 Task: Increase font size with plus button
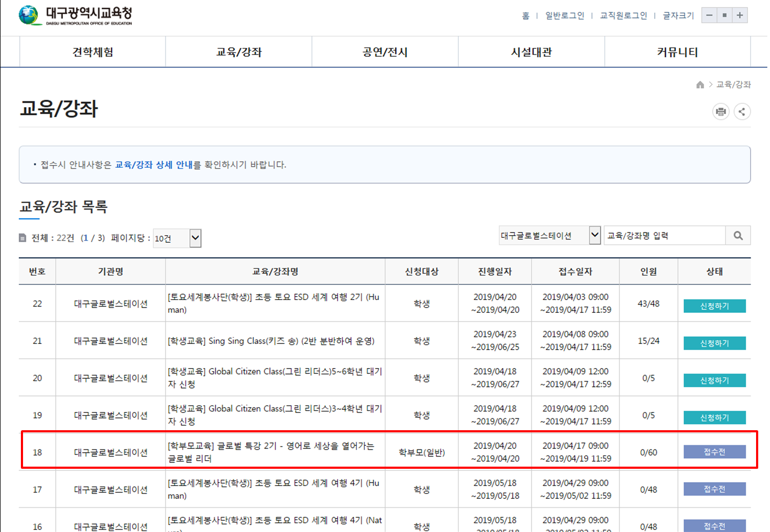[x=739, y=15]
